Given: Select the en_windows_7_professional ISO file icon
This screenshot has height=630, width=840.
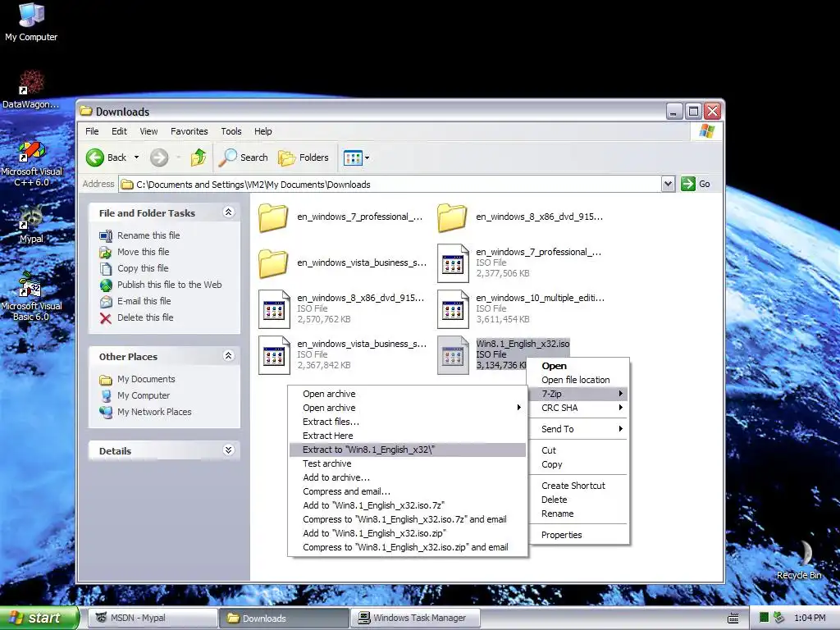Looking at the screenshot, I should click(453, 263).
